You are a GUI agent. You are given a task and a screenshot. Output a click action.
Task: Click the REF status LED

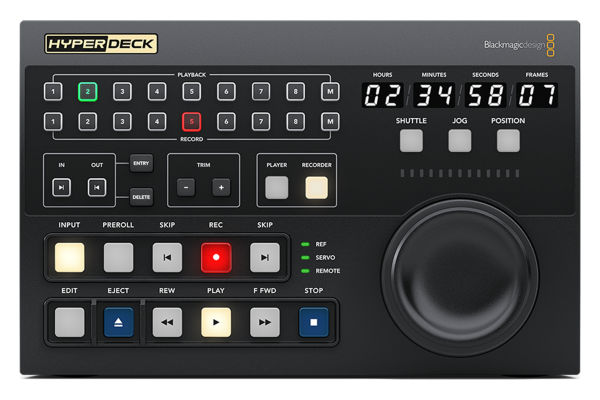305,244
